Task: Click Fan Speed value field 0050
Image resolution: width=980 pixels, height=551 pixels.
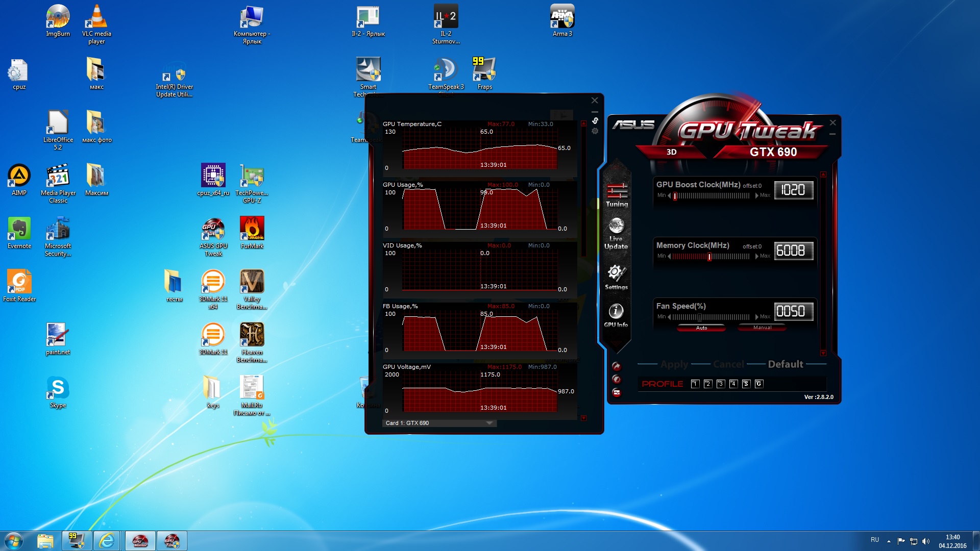Action: (793, 311)
